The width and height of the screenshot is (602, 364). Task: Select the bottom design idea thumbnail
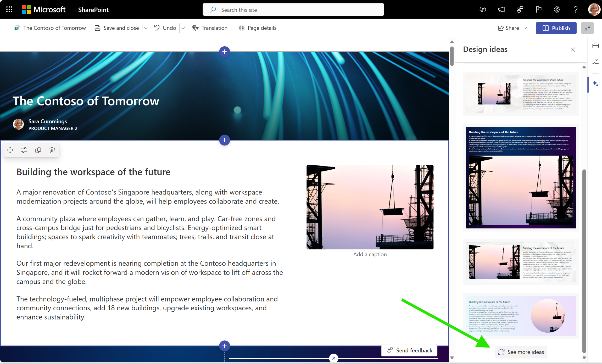click(520, 318)
